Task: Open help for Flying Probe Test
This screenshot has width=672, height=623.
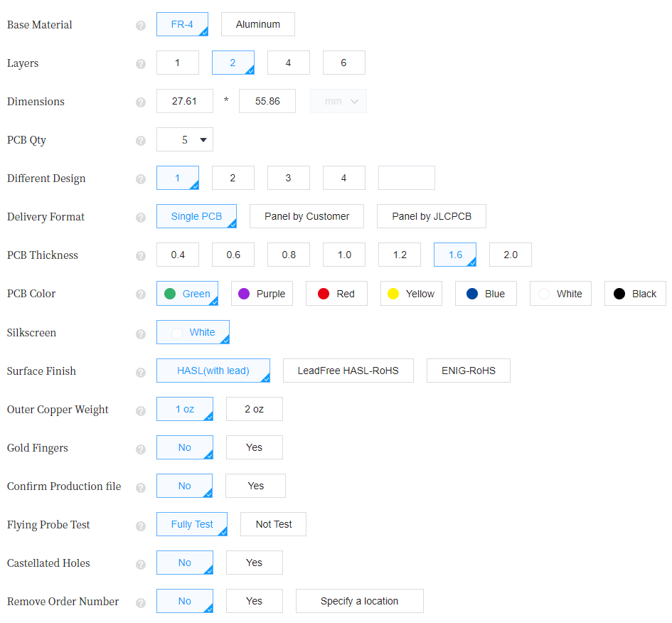Action: click(x=141, y=526)
